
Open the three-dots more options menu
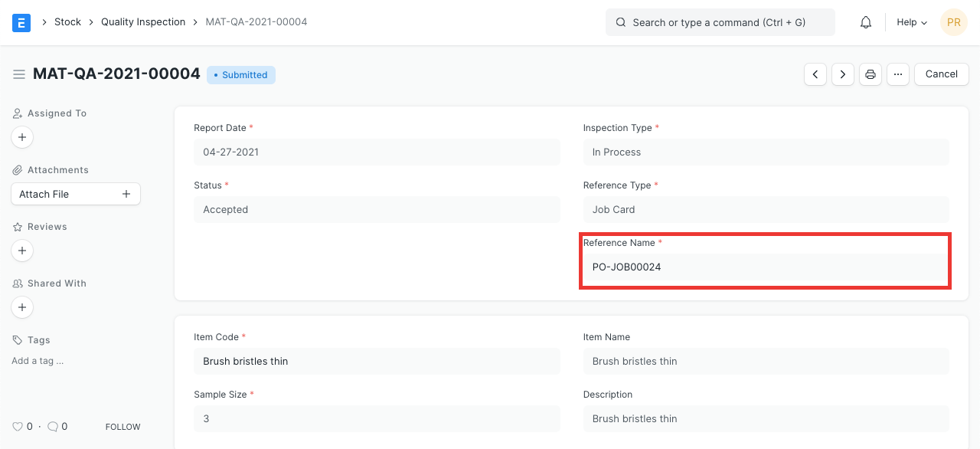(x=898, y=74)
